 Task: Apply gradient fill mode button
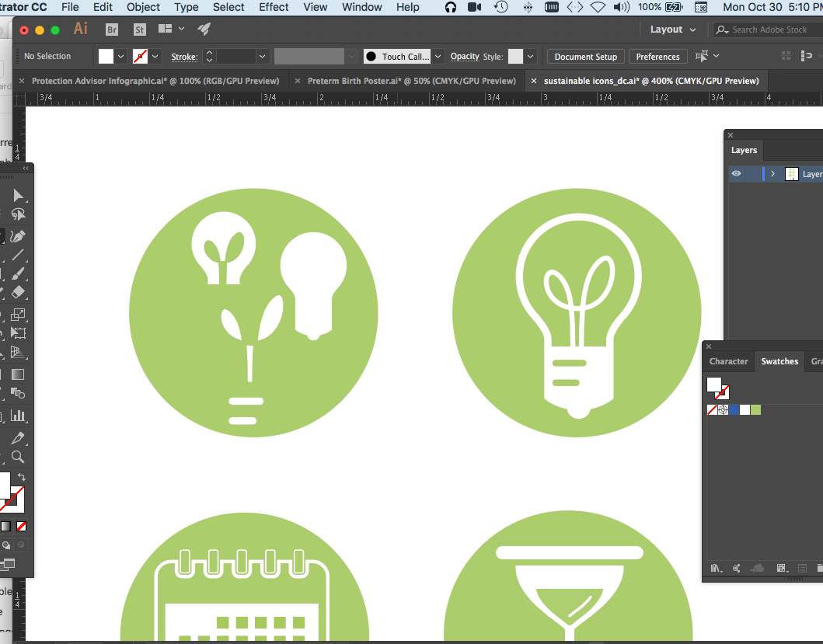(5, 526)
